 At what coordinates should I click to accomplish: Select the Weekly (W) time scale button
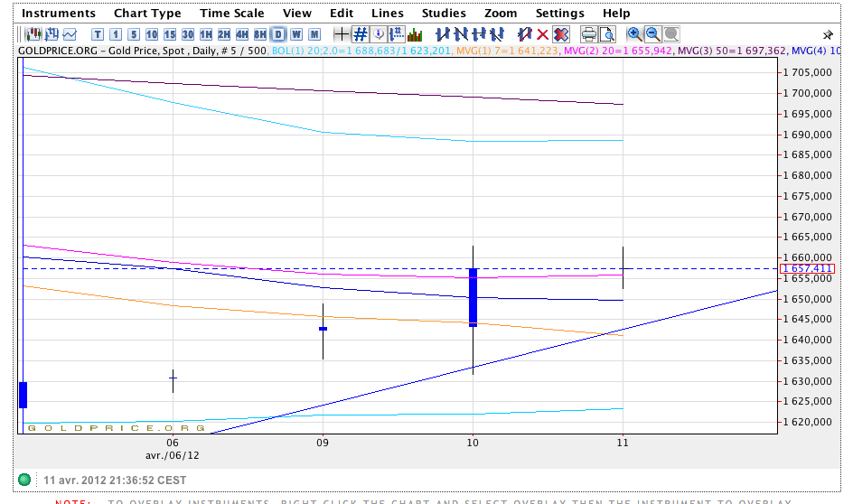[x=296, y=34]
